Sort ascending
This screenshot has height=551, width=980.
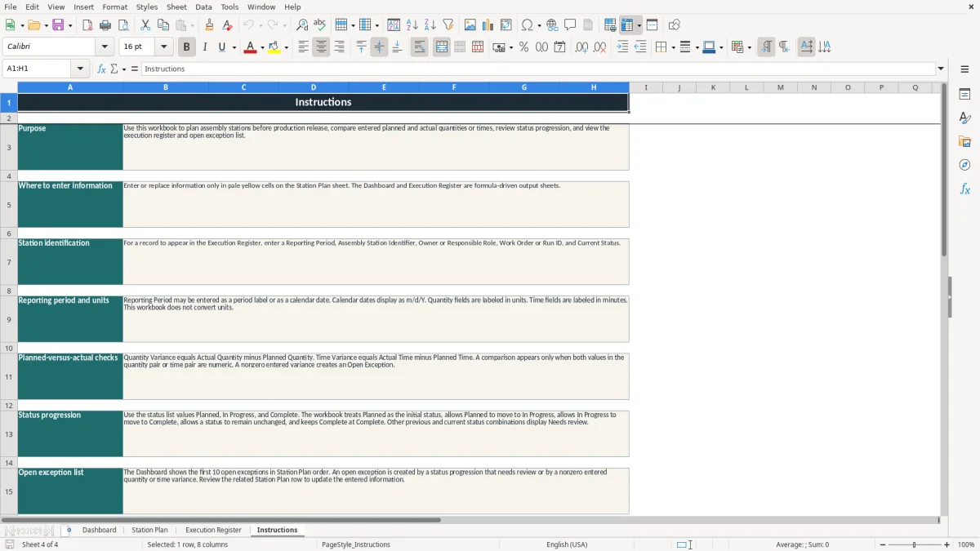tap(412, 25)
